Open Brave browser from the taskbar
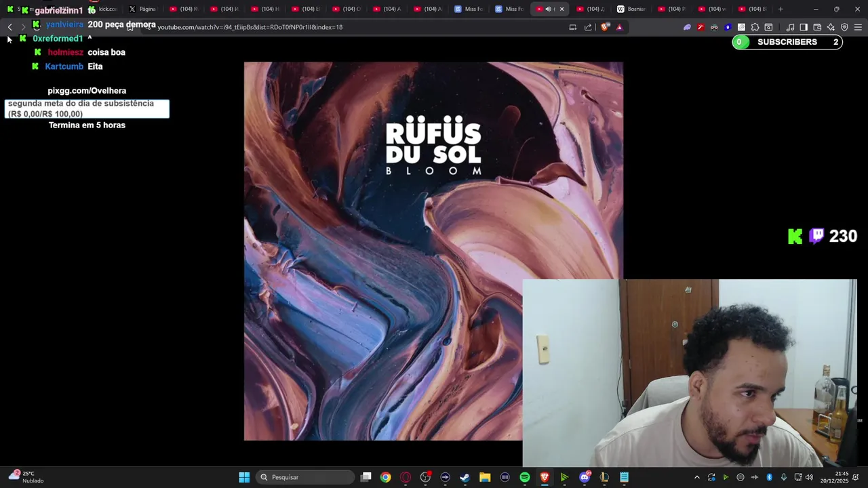The width and height of the screenshot is (868, 488). coord(545,477)
